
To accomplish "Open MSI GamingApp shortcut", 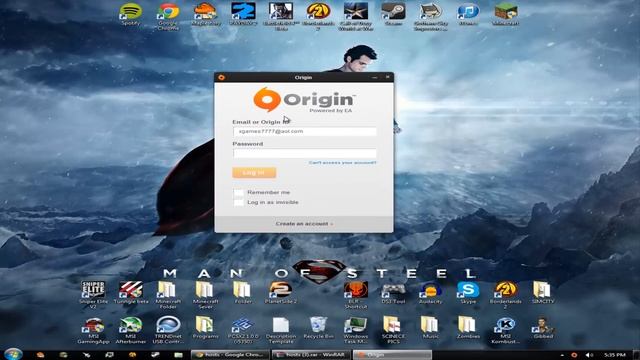I will tap(93, 331).
